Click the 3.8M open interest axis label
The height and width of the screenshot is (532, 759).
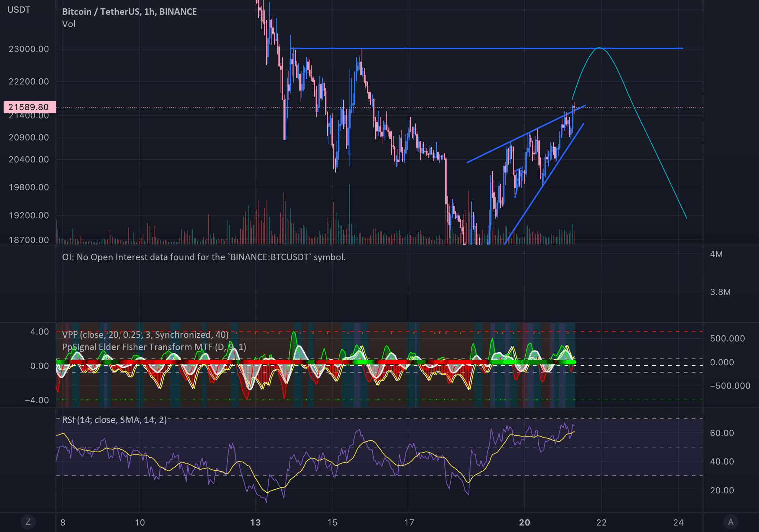[x=720, y=292]
